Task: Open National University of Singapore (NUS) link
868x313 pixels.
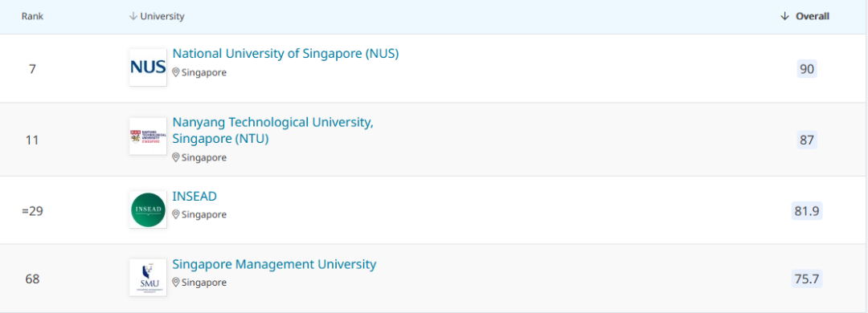Action: (285, 54)
